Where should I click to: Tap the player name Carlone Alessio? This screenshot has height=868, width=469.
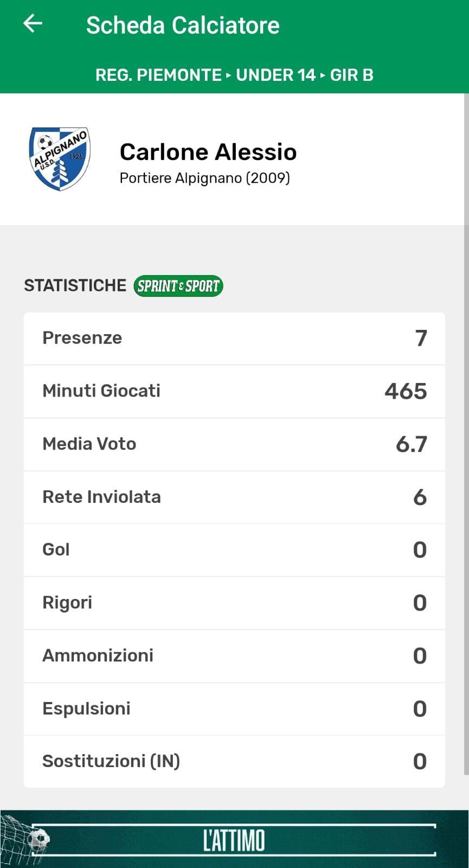click(x=208, y=152)
